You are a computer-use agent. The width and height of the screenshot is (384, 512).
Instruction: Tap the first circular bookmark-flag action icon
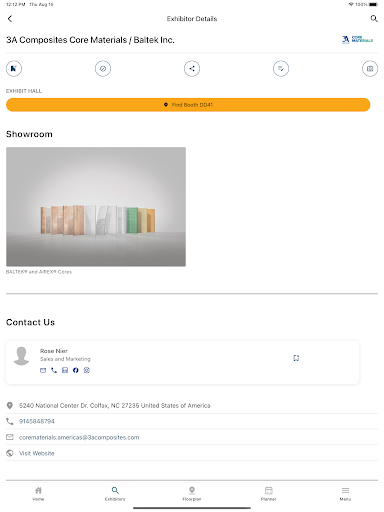point(14,69)
